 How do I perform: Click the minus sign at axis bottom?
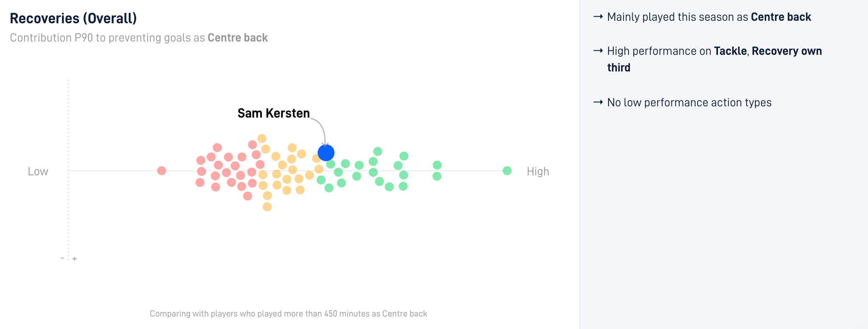(x=62, y=258)
